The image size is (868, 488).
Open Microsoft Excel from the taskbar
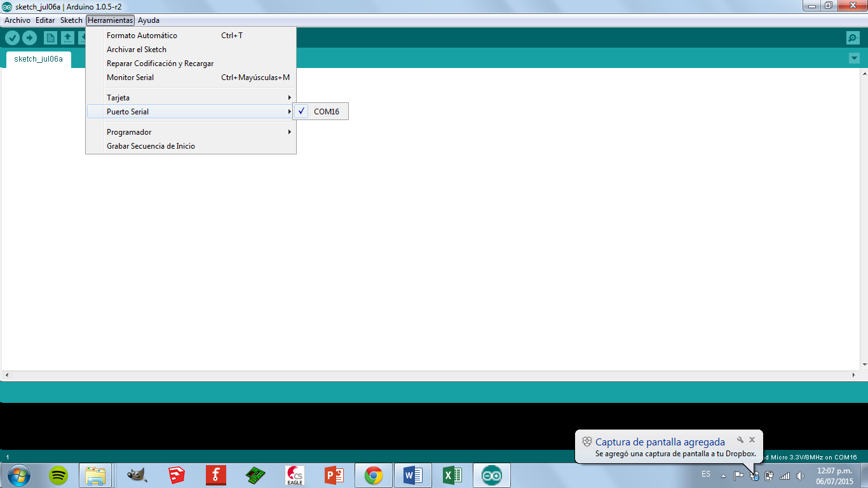tap(452, 475)
